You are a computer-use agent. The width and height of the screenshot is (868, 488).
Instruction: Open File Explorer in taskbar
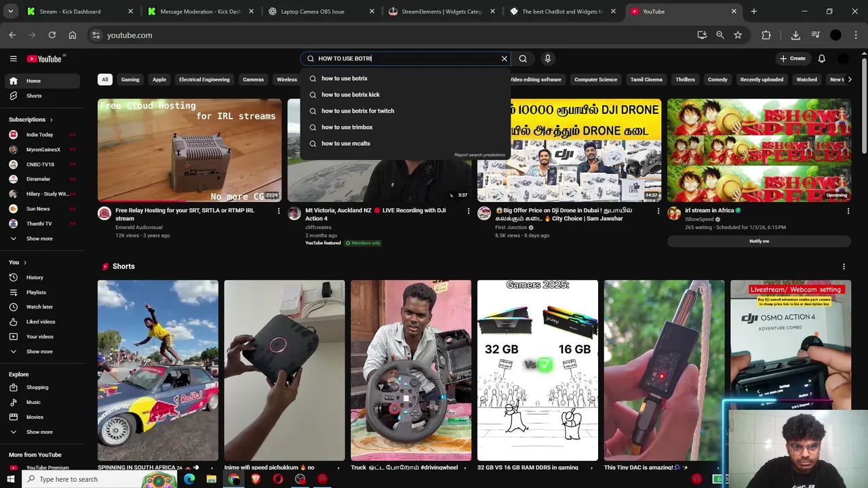212,479
